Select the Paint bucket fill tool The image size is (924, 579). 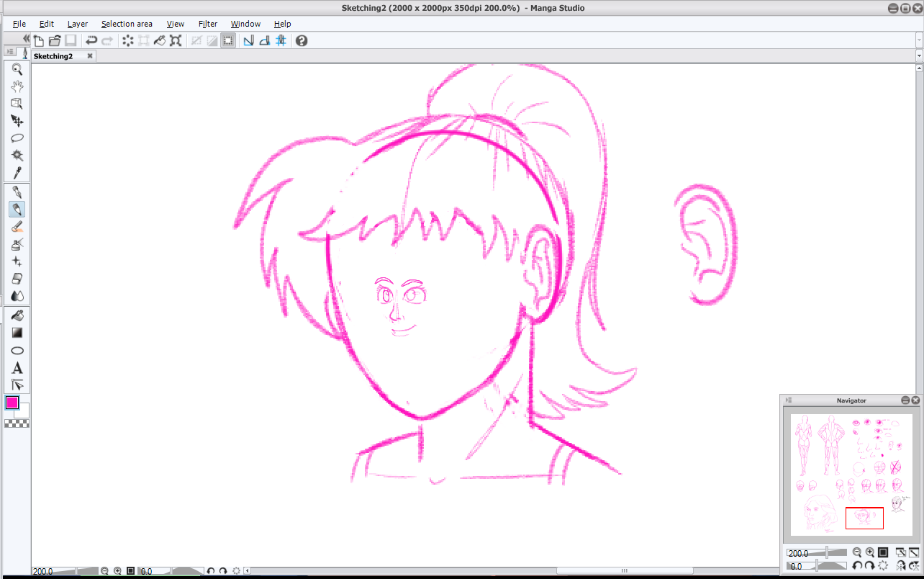point(17,315)
